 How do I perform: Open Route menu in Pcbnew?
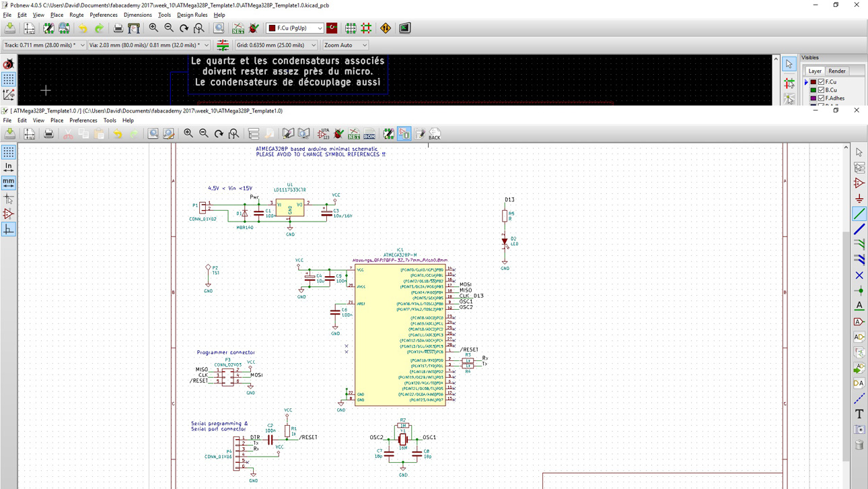tap(77, 15)
